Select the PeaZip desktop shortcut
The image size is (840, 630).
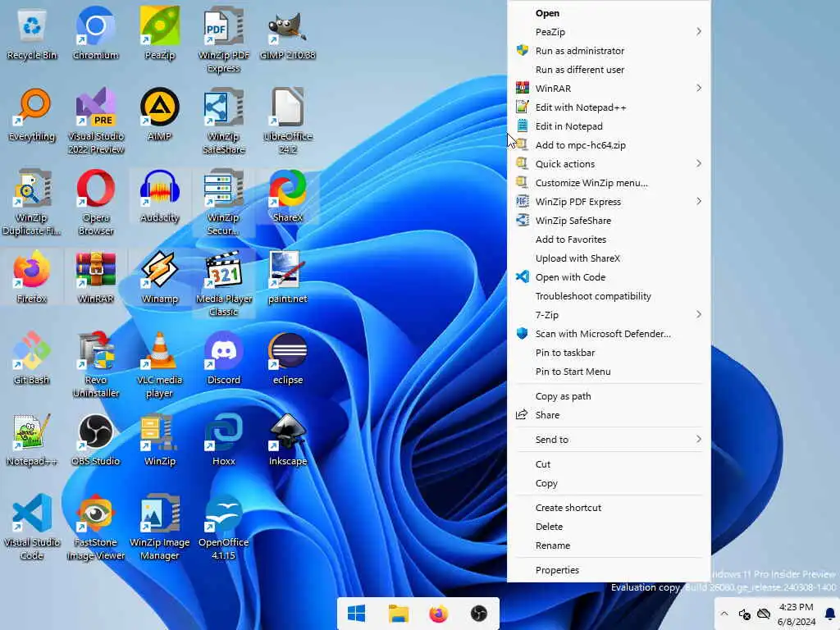pyautogui.click(x=160, y=33)
